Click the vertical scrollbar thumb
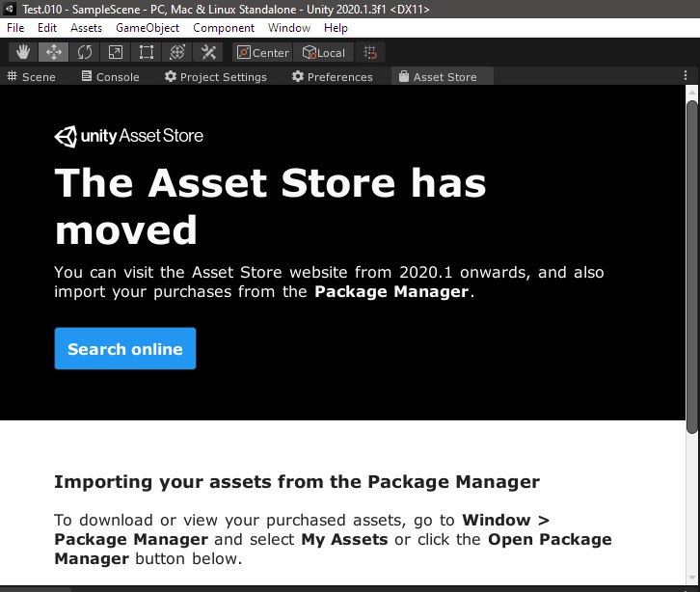Screen dimensions: 700x592 point(692,266)
